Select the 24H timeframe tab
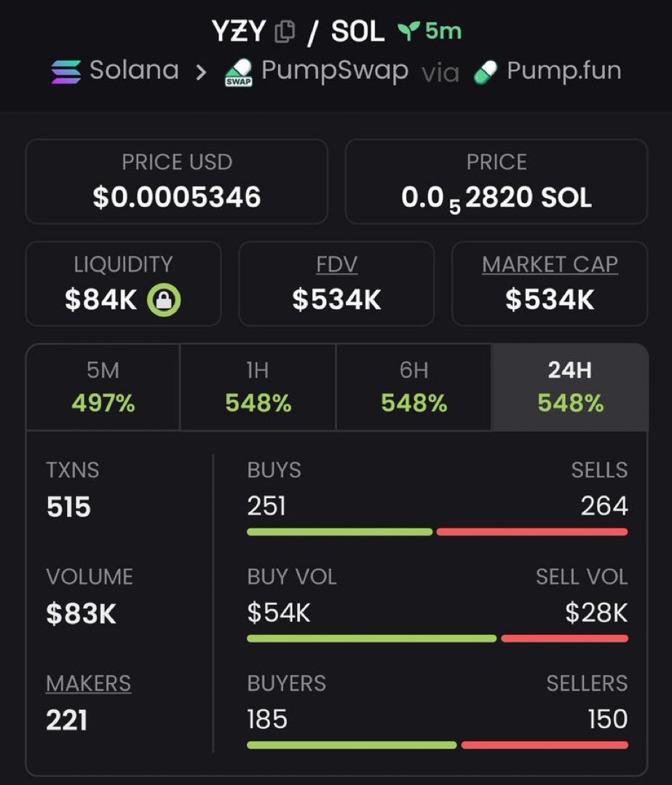Viewport: 672px width, 785px height. (570, 387)
